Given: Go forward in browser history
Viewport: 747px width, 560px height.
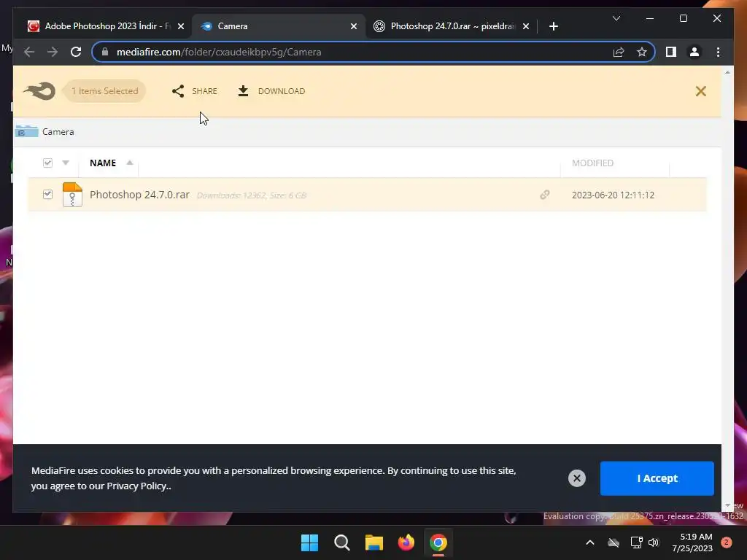Looking at the screenshot, I should 53,52.
